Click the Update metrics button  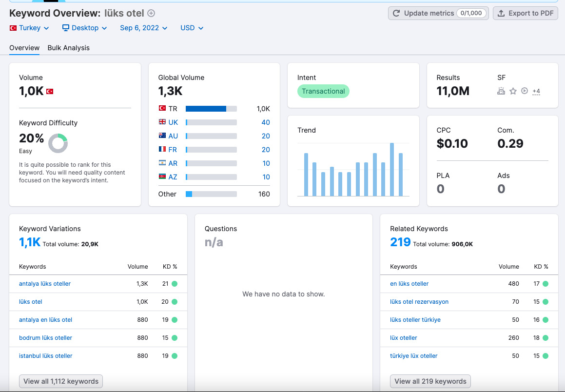pyautogui.click(x=439, y=13)
